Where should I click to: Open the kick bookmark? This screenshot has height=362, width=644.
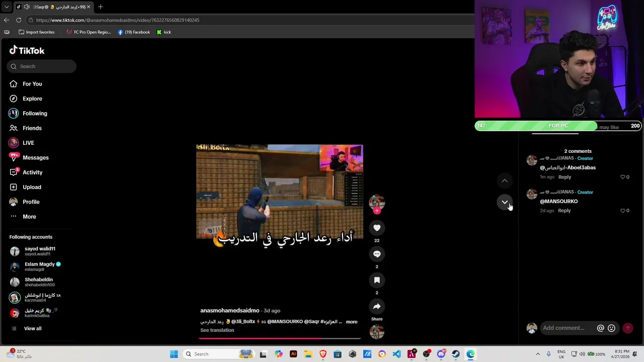[x=164, y=32]
